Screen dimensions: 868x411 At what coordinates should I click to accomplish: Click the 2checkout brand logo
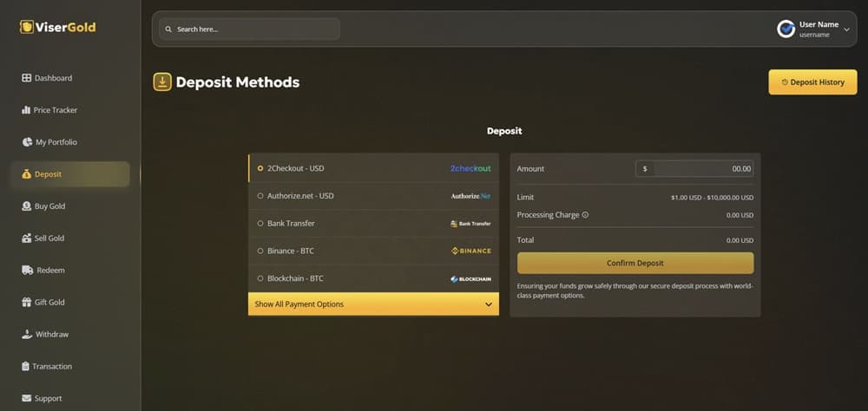coord(470,168)
